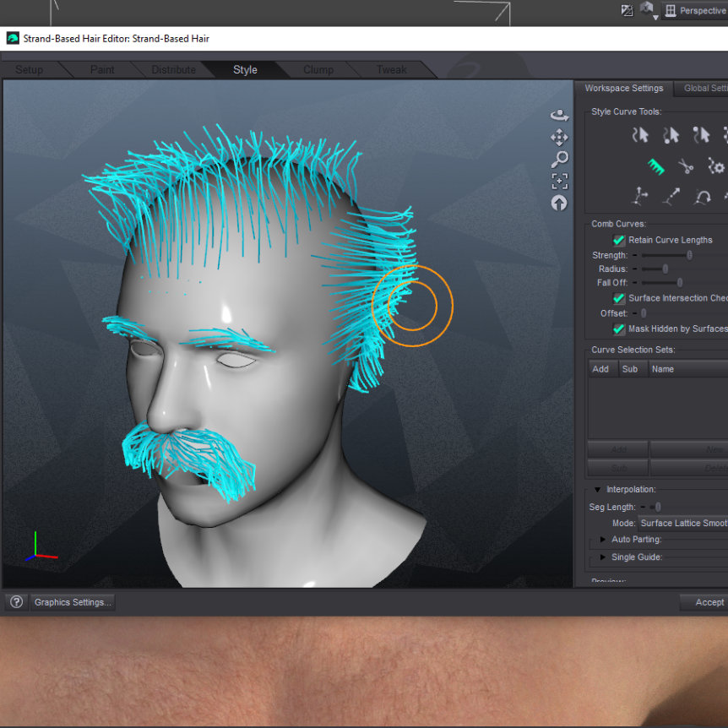
Task: Toggle Surface Intersection Check checkbox
Action: click(x=619, y=299)
